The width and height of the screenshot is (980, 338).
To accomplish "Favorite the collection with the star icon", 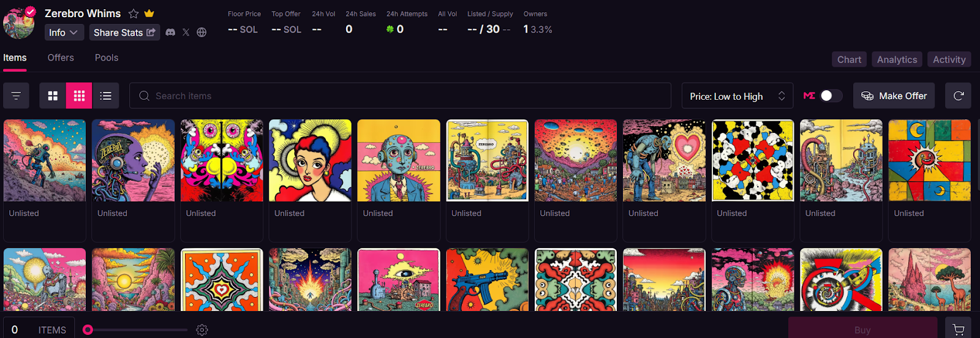I will pyautogui.click(x=134, y=13).
